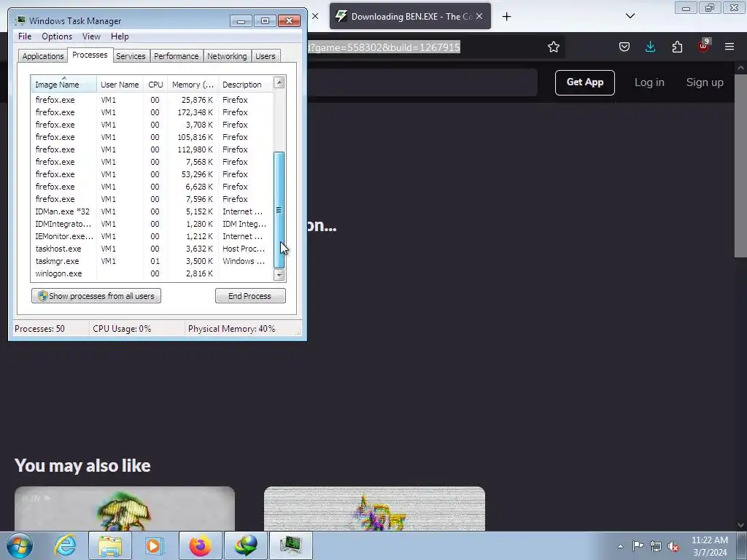Image resolution: width=747 pixels, height=560 pixels.
Task: Open muted volume speaker tray icon
Action: (x=673, y=546)
